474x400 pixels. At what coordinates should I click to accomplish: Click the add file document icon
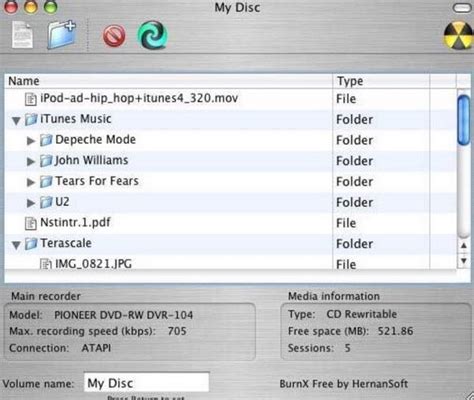[22, 35]
